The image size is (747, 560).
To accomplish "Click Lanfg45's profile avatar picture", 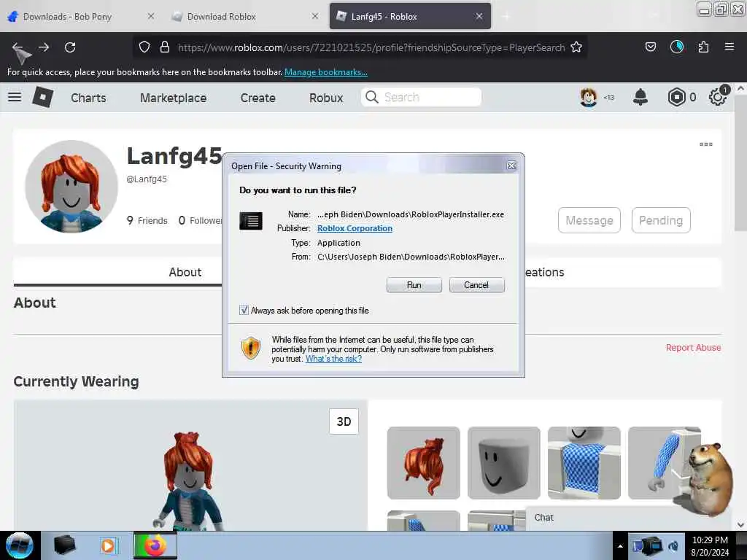I will coord(71,187).
